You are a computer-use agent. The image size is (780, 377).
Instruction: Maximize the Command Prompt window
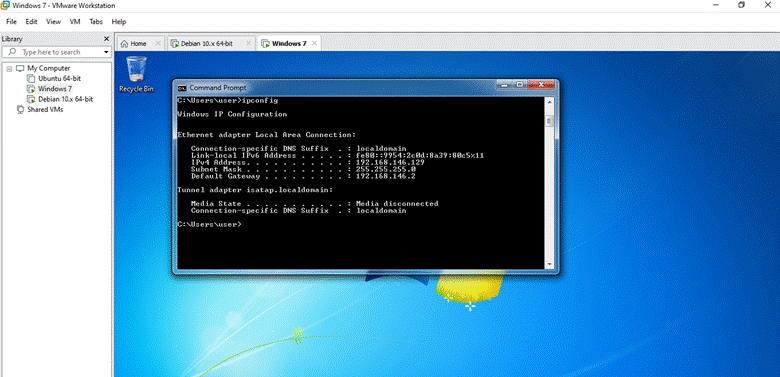coord(520,85)
